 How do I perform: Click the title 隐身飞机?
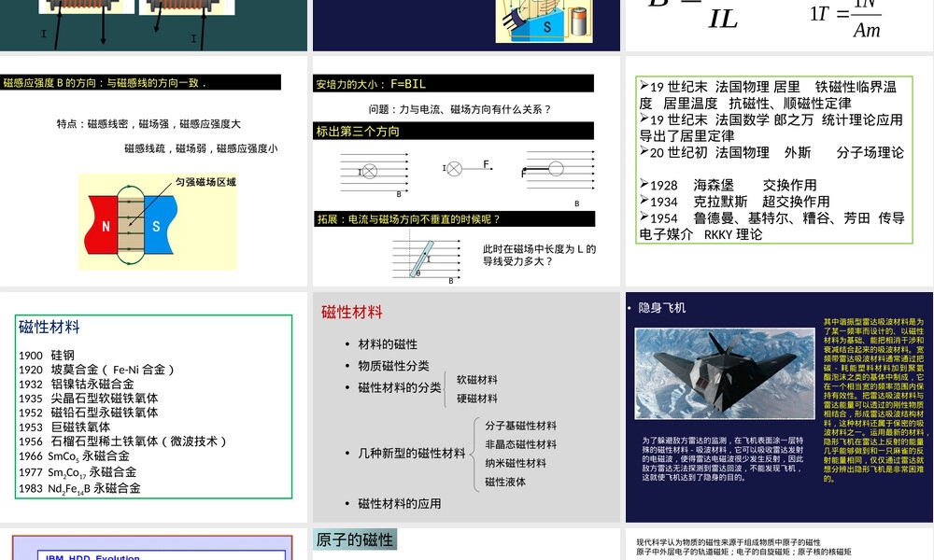[661, 308]
